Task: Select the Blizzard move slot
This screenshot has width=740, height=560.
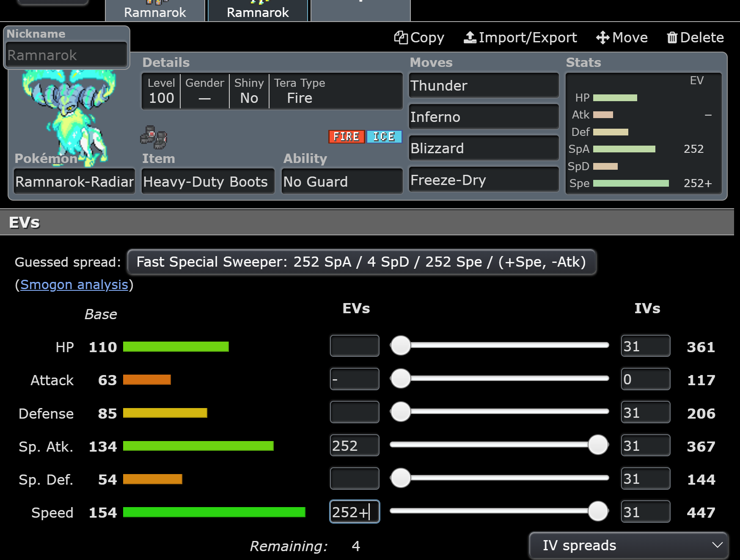Action: [x=484, y=148]
